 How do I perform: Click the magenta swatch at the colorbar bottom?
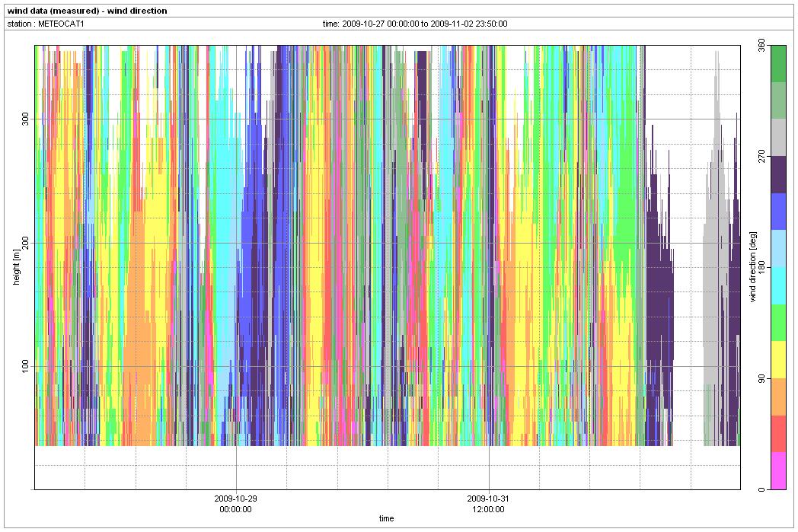point(779,471)
